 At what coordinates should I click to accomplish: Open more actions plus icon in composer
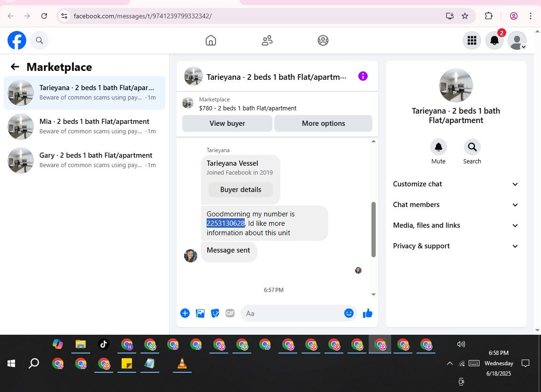point(185,313)
